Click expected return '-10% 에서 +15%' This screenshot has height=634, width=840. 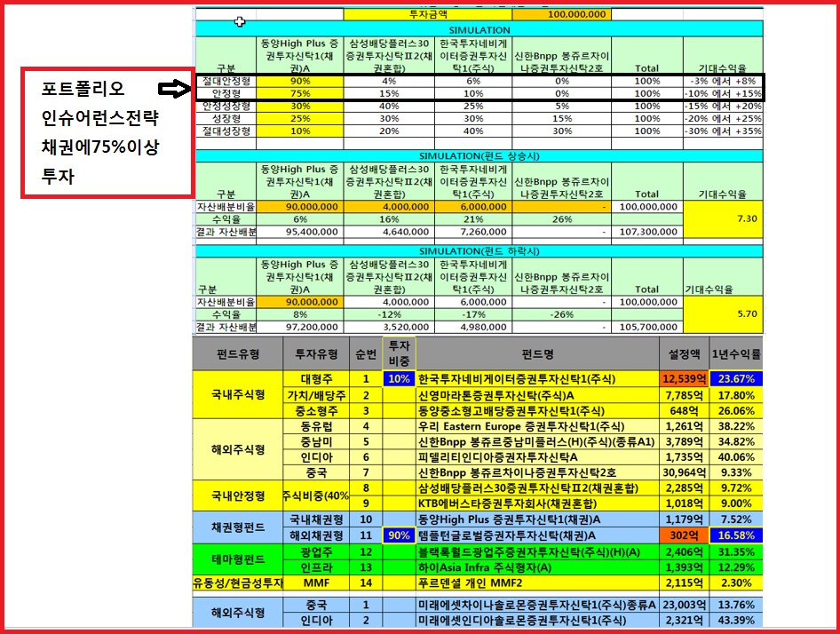click(x=723, y=93)
